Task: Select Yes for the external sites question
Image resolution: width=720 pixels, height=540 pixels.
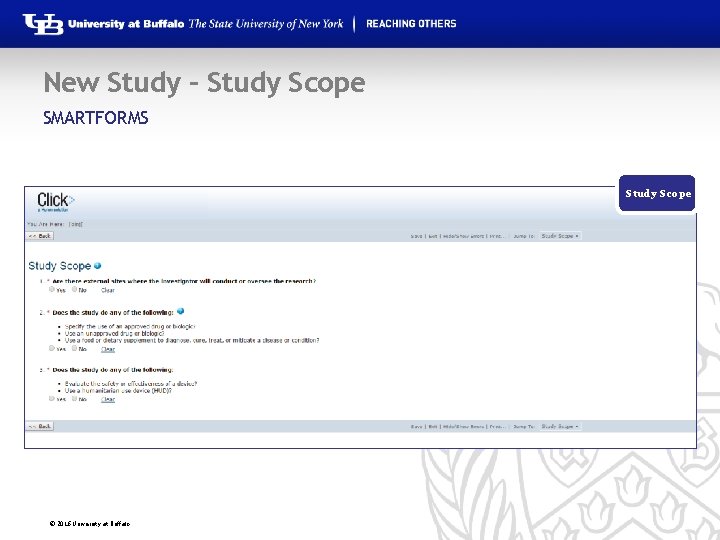Action: (52, 289)
